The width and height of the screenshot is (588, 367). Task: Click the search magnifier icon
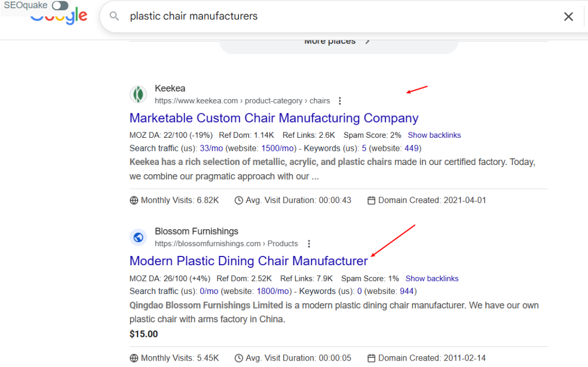114,16
